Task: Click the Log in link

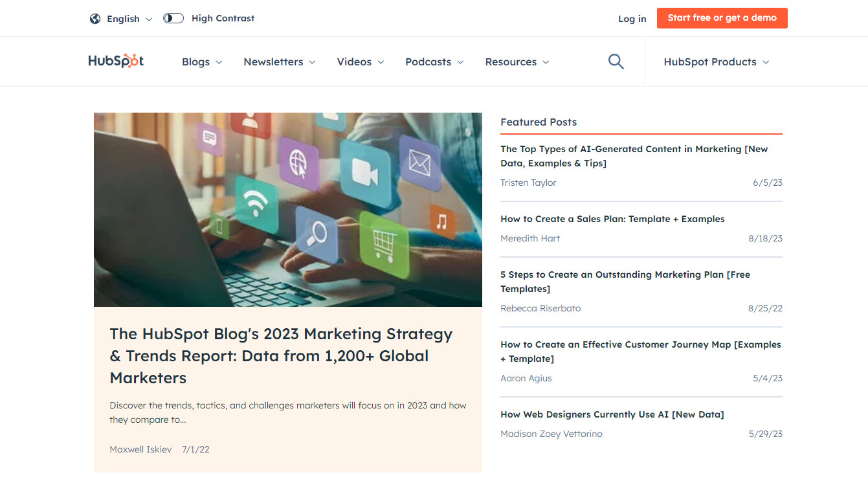Action: tap(632, 19)
